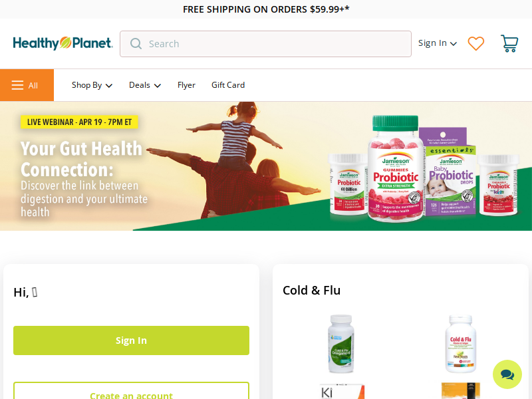Click the free shipping announcement bar
This screenshot has height=399, width=532.
[x=266, y=9]
